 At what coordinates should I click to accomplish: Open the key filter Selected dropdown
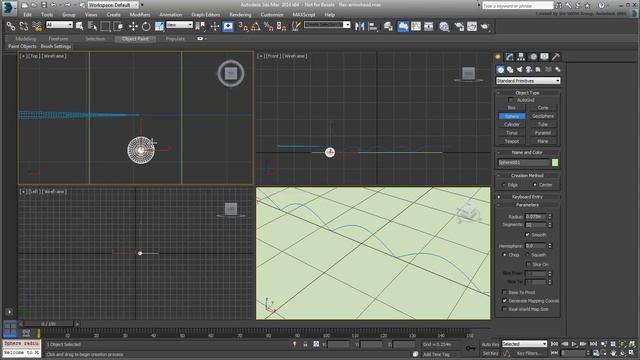(524, 344)
